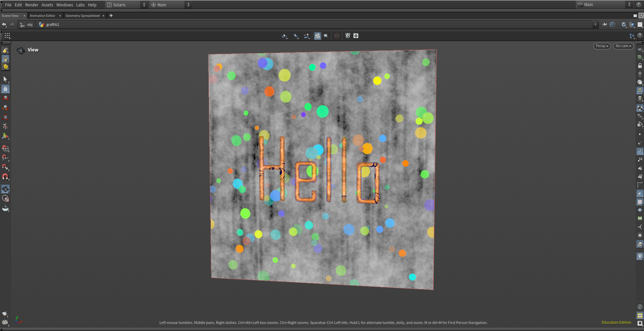644x331 pixels.
Task: Expand the path bar history dropdown arrow
Action: [595, 25]
